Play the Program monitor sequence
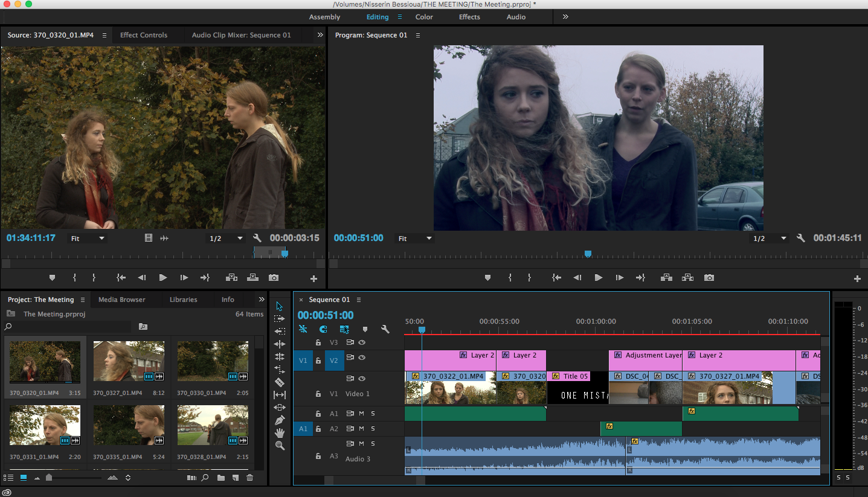This screenshot has height=497, width=868. (598, 278)
